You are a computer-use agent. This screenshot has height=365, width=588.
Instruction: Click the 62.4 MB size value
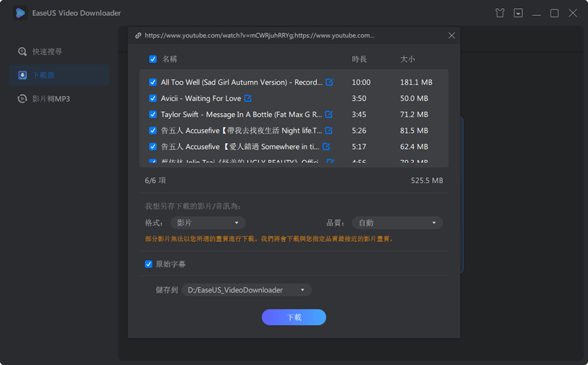click(414, 147)
